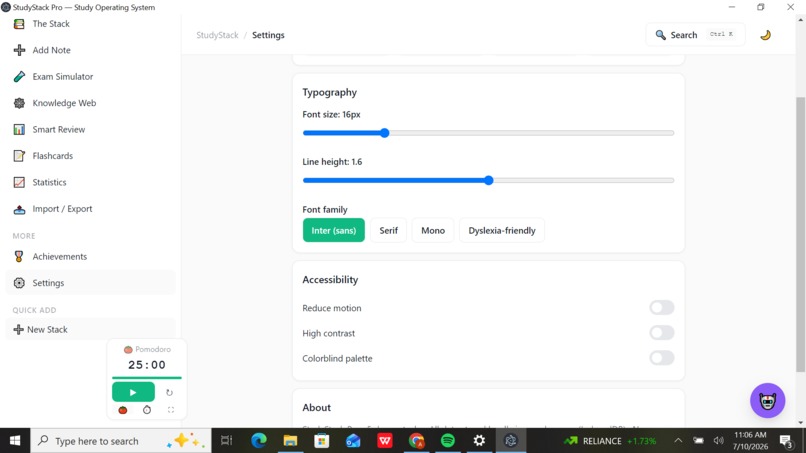The image size is (806, 453).
Task: Adjust the Line height slider
Action: [x=488, y=180]
